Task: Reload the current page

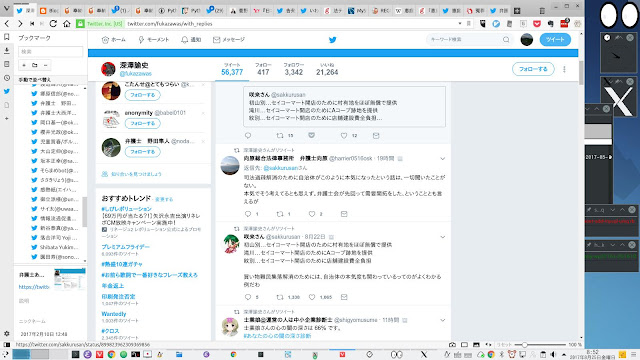Action: point(53,24)
